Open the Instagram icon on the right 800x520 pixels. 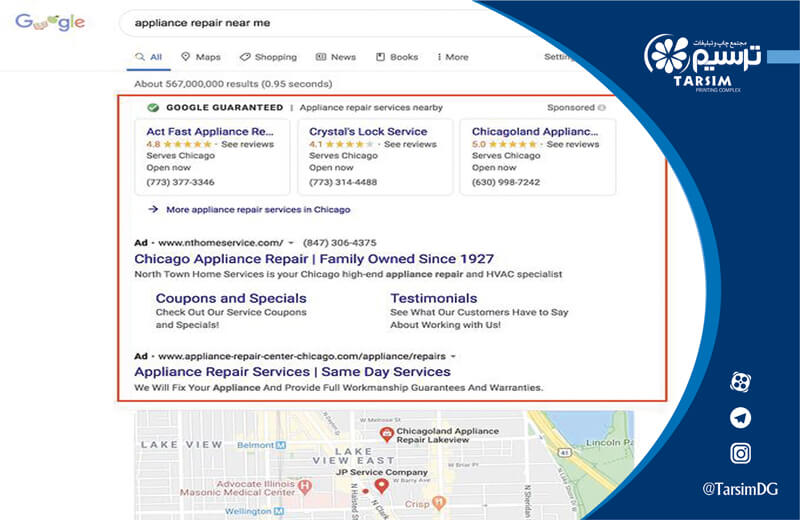tap(740, 454)
